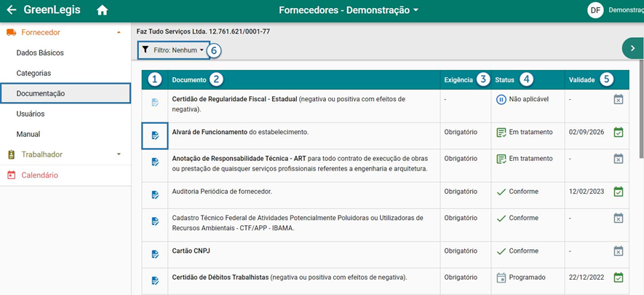The image size is (644, 295).
Task: Open the DF user avatar
Action: (595, 10)
